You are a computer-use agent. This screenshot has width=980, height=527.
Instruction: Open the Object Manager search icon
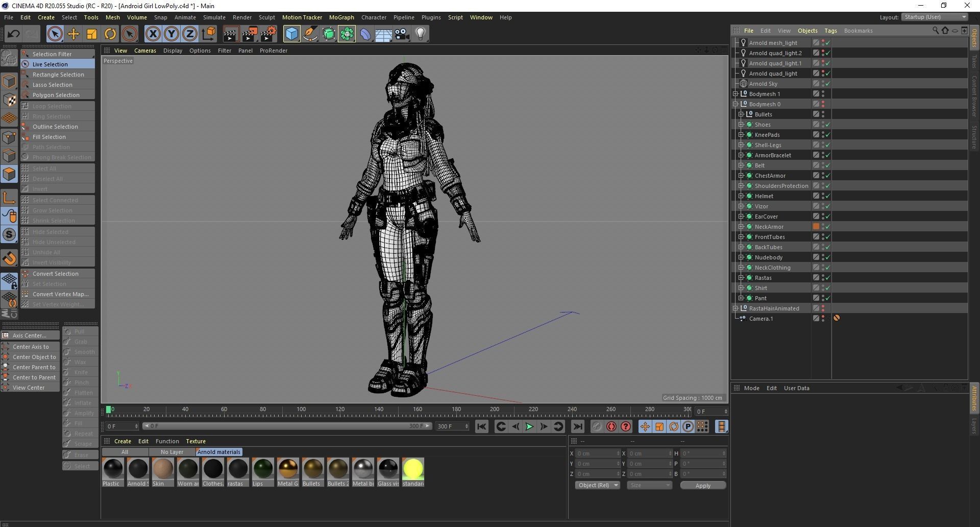coord(936,31)
